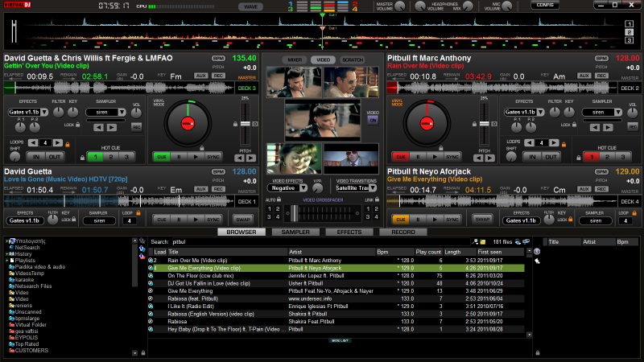Trigger hot cue 1 on Deck 3
The width and height of the screenshot is (644, 362).
tap(95, 157)
